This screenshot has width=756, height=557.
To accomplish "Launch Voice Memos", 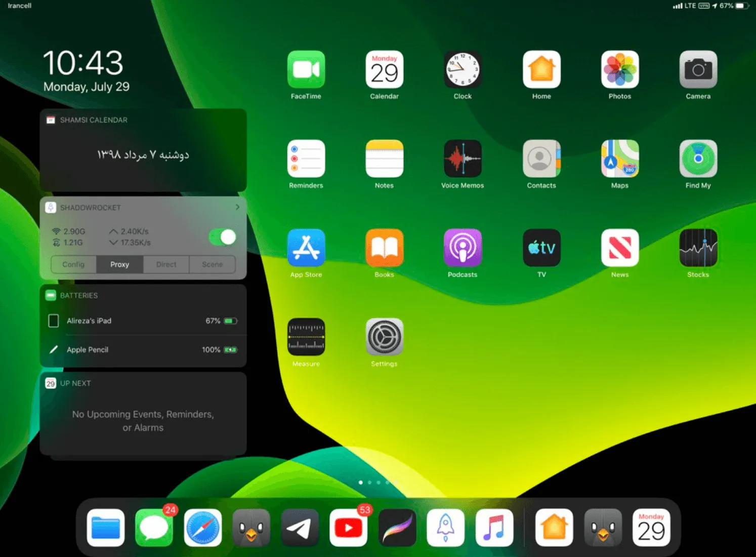I will pyautogui.click(x=463, y=158).
